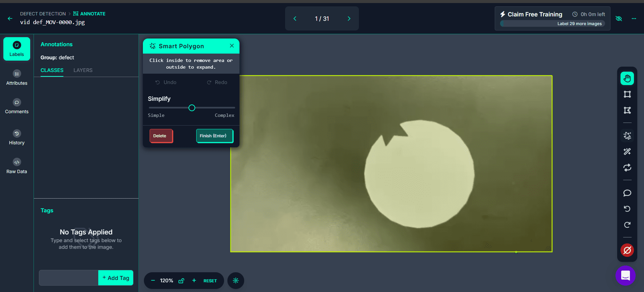This screenshot has height=292, width=644.
Task: Select the magic wand Label Assist tool
Action: tap(627, 152)
